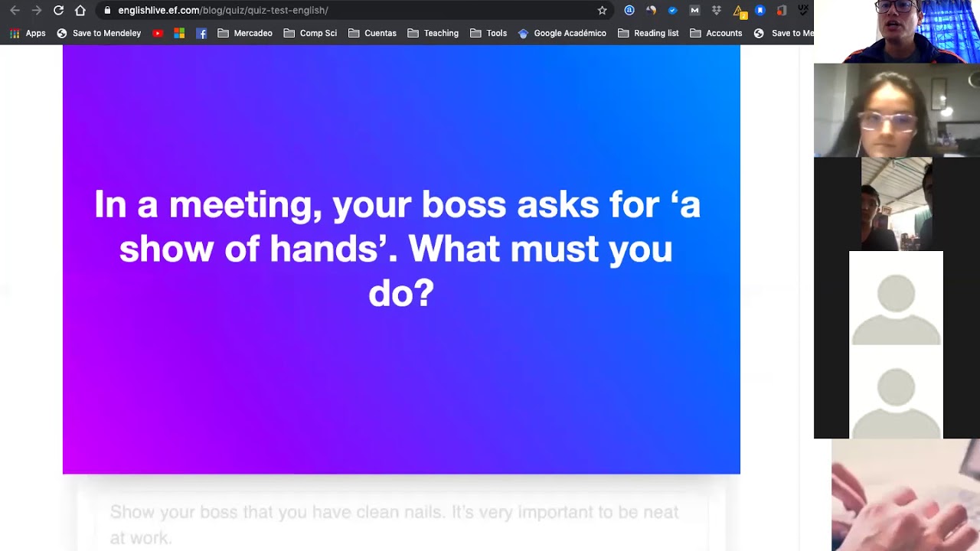
Task: Open the blue checkmark extension icon
Action: 673,11
